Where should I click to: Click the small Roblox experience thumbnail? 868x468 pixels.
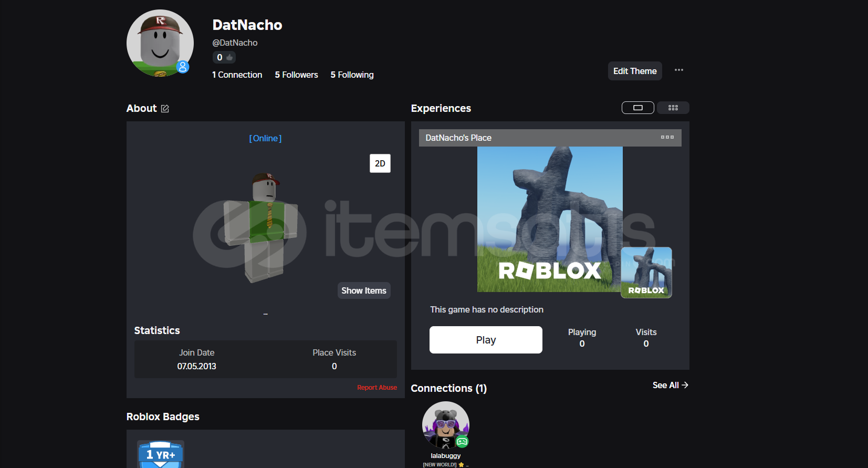click(646, 273)
